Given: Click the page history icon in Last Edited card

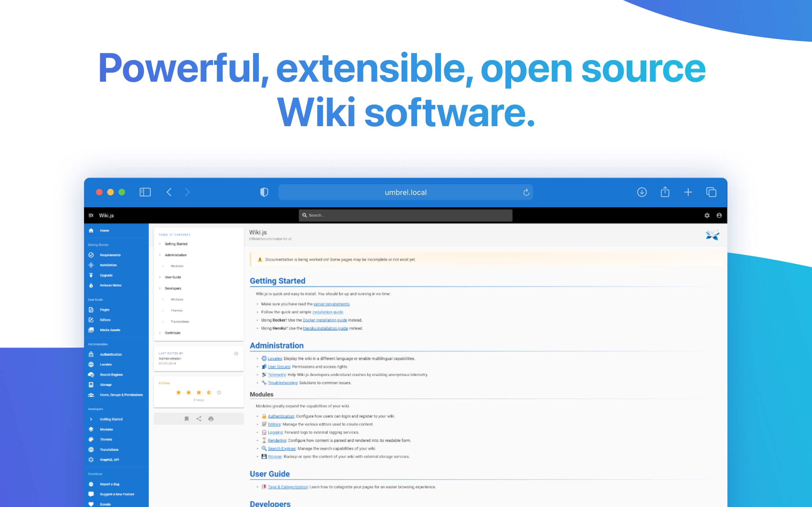Looking at the screenshot, I should 236,353.
